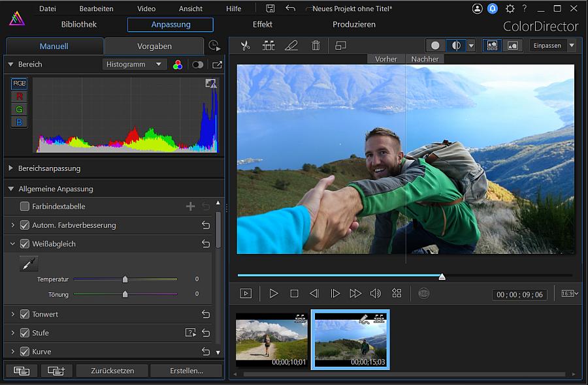Open the Ansicht menu
This screenshot has height=385, width=588.
[x=190, y=8]
